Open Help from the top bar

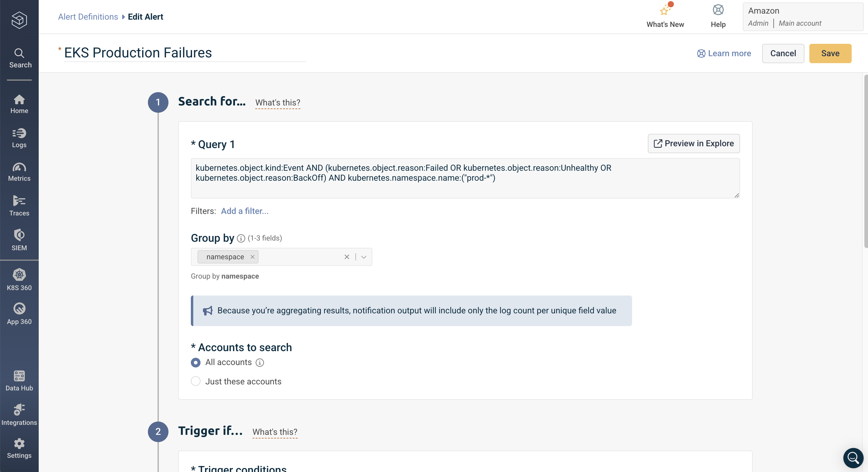[x=718, y=16]
